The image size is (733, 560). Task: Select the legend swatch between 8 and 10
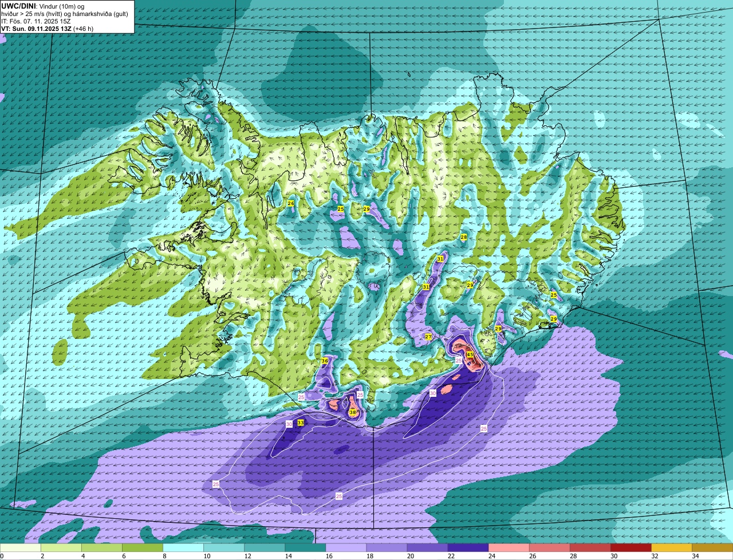[x=183, y=548]
